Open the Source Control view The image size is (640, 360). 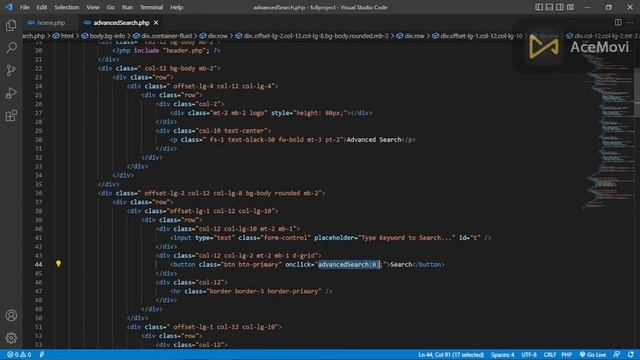11,70
